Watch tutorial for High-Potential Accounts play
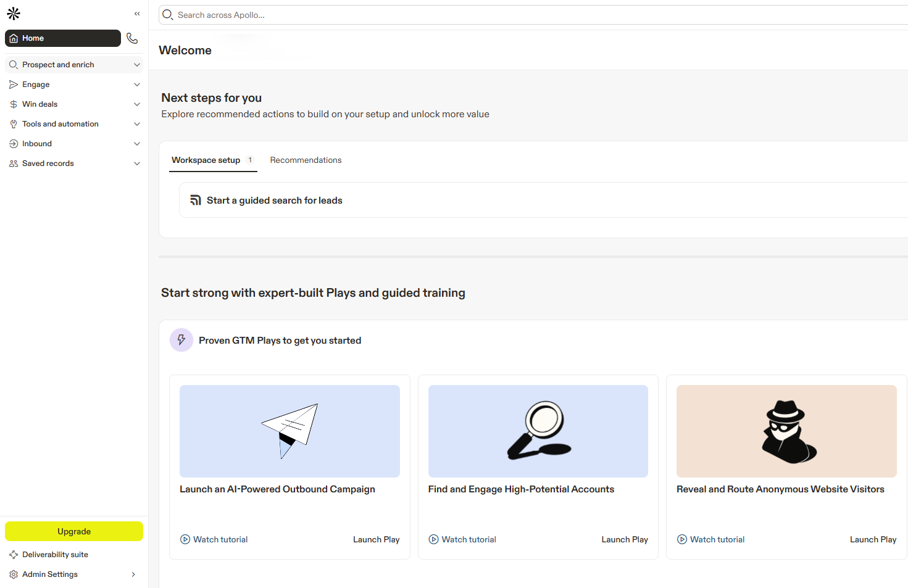The image size is (908, 588). pos(469,539)
